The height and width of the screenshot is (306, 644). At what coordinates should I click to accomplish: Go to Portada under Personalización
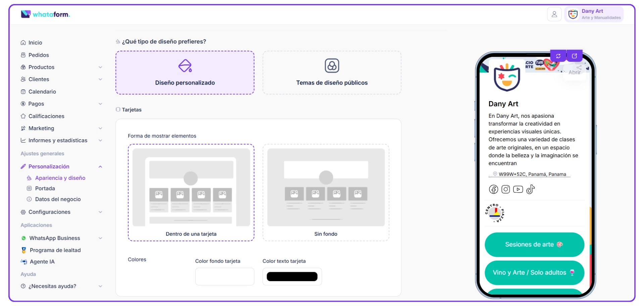[x=45, y=189]
